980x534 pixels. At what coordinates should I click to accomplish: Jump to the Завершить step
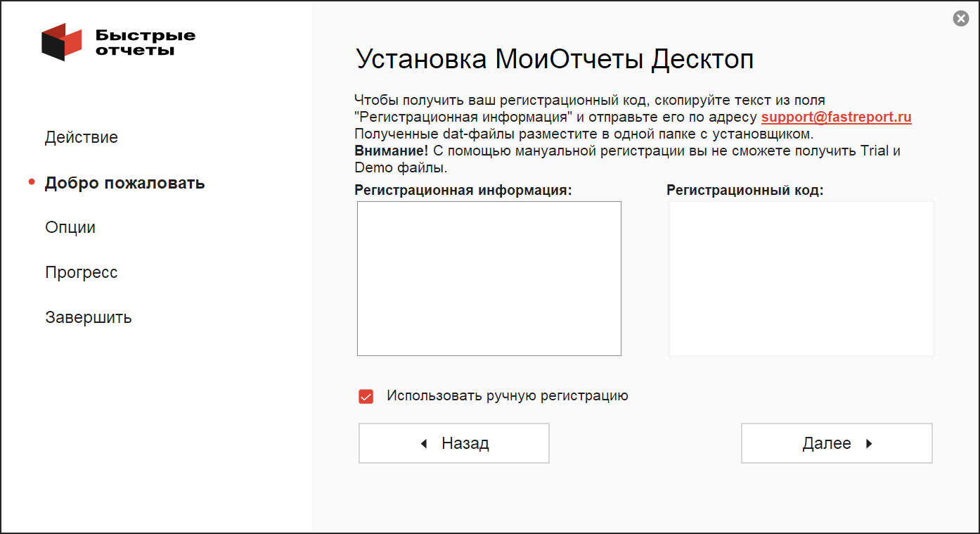[x=89, y=318]
